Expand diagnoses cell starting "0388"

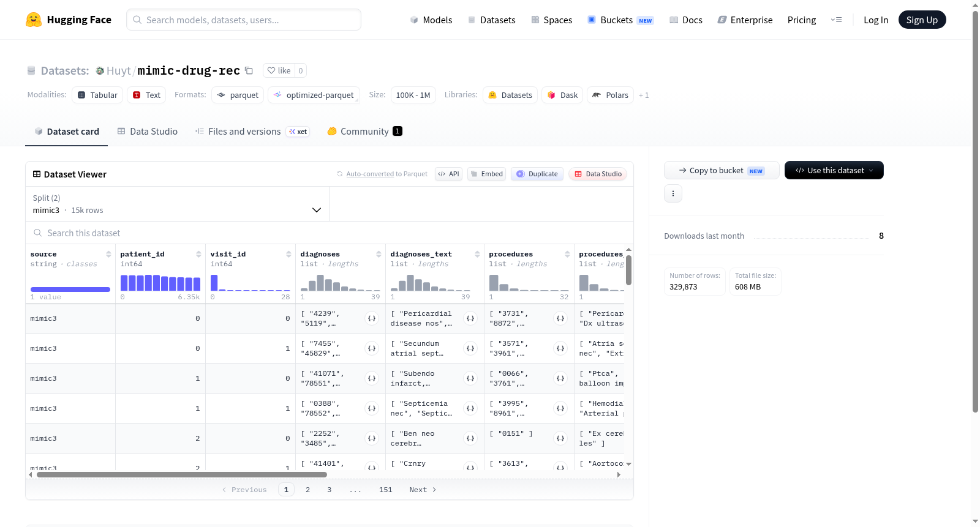coord(372,408)
